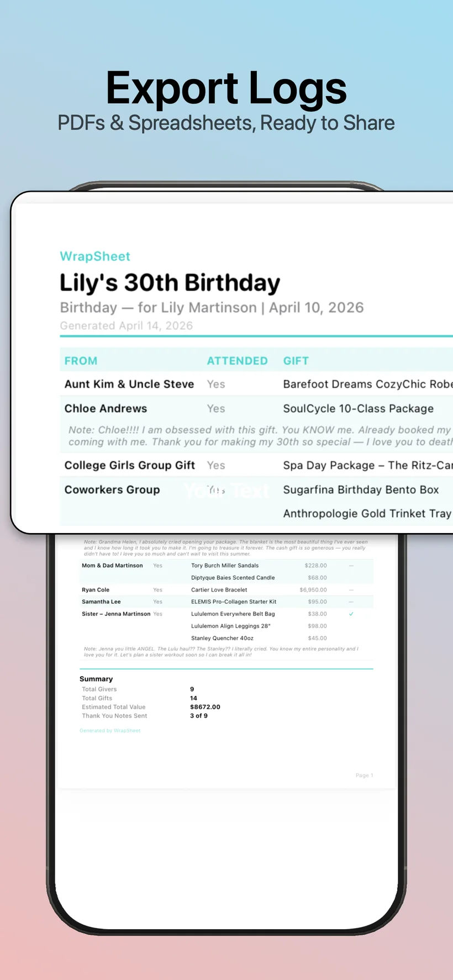Click the "Generated by WrapSheet" footer

coord(110,730)
